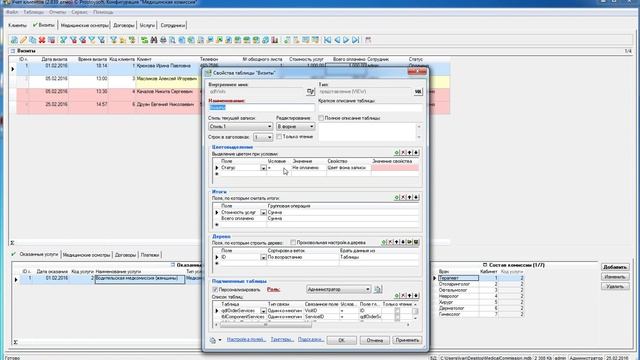Toggle Персонализировать checkbox

pos(215,289)
